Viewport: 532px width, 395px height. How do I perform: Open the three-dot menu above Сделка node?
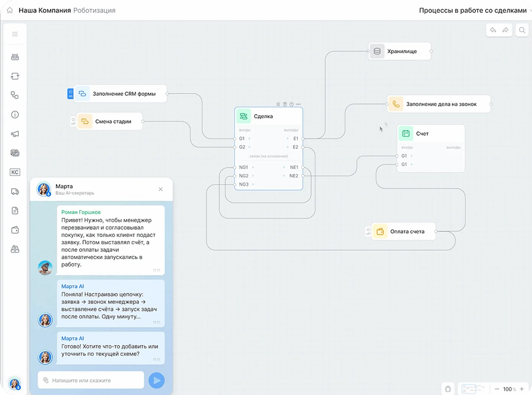click(x=298, y=104)
